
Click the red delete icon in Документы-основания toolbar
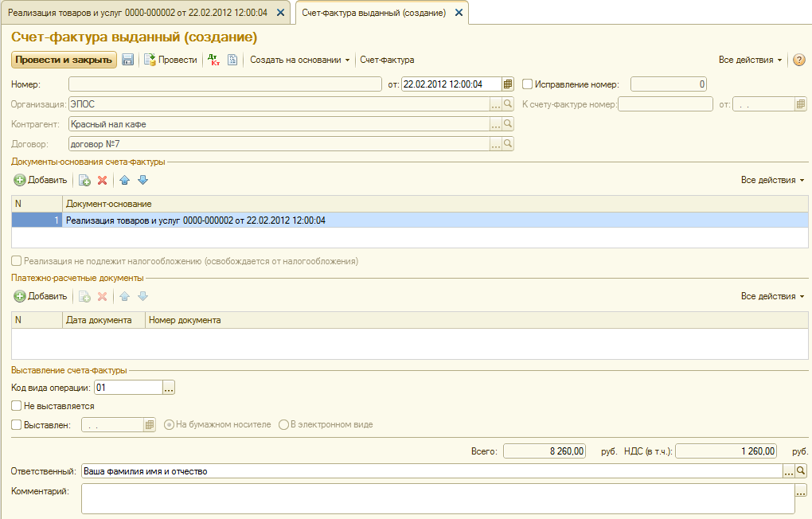coord(103,180)
